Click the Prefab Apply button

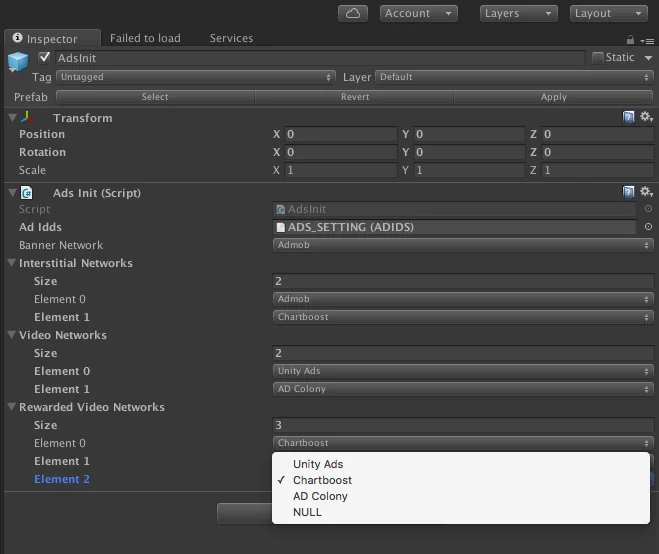pos(554,97)
